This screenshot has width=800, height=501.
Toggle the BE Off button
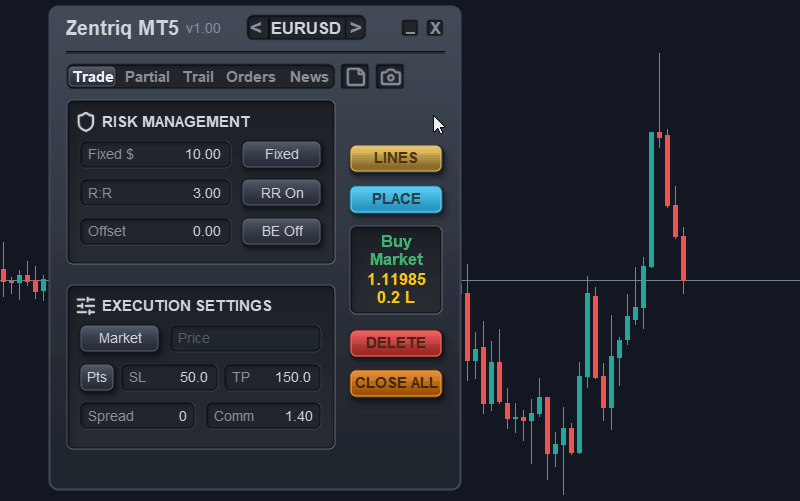tap(282, 232)
